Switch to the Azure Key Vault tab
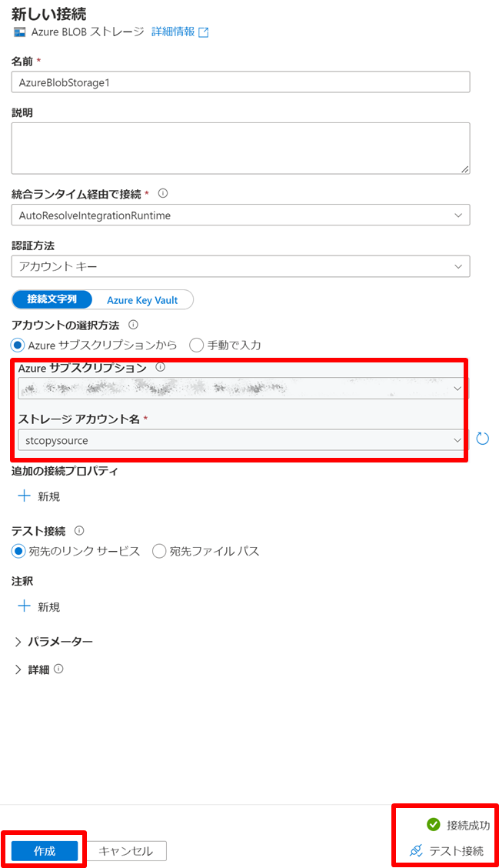Image resolution: width=499 pixels, height=868 pixels. (142, 300)
